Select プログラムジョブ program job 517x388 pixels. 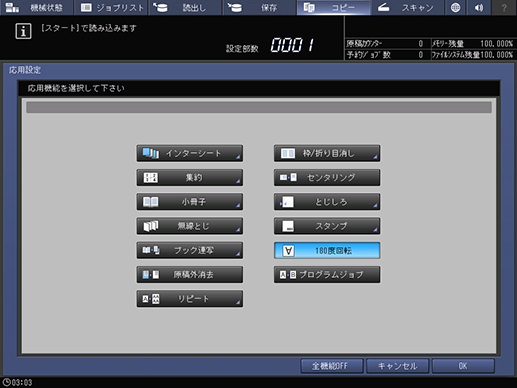327,274
